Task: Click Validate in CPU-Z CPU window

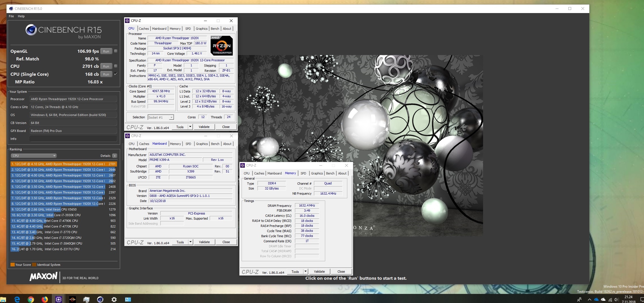Action: coord(204,127)
